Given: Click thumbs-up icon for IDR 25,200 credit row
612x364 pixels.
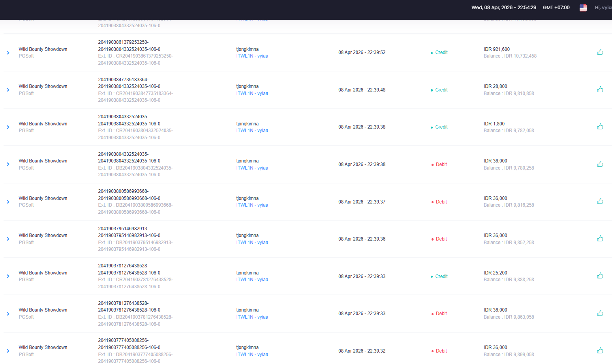Looking at the screenshot, I should (600, 276).
